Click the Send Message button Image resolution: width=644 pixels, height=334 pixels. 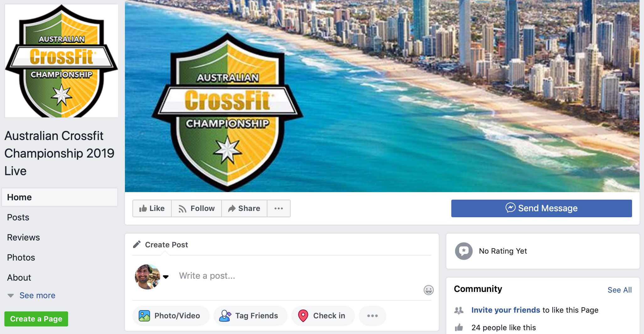[541, 208]
